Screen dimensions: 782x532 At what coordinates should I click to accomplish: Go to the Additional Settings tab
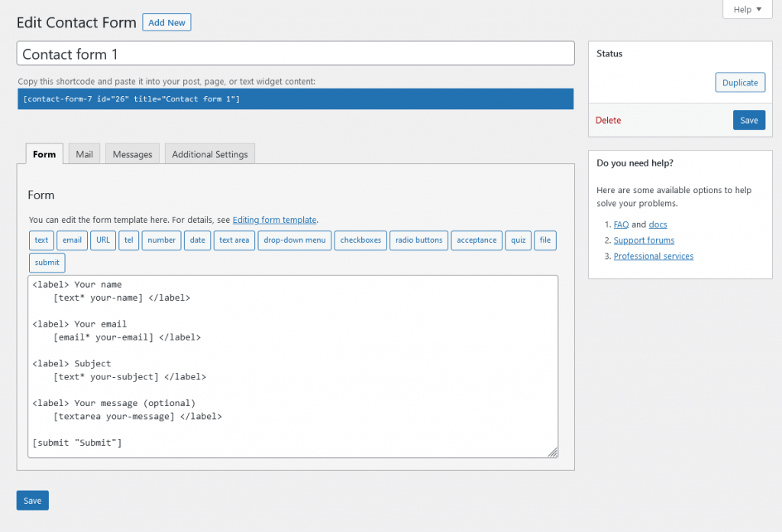pos(210,154)
